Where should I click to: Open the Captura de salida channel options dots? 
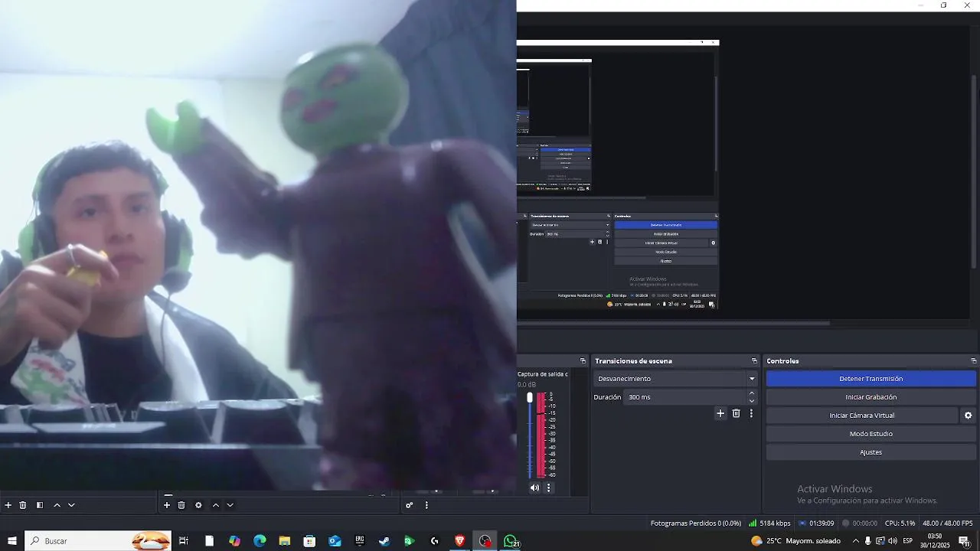[548, 487]
